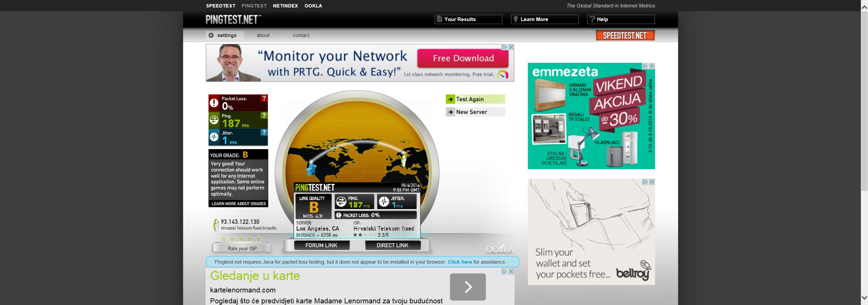The height and width of the screenshot is (305, 868).
Task: Go to the about page
Action: (x=263, y=35)
